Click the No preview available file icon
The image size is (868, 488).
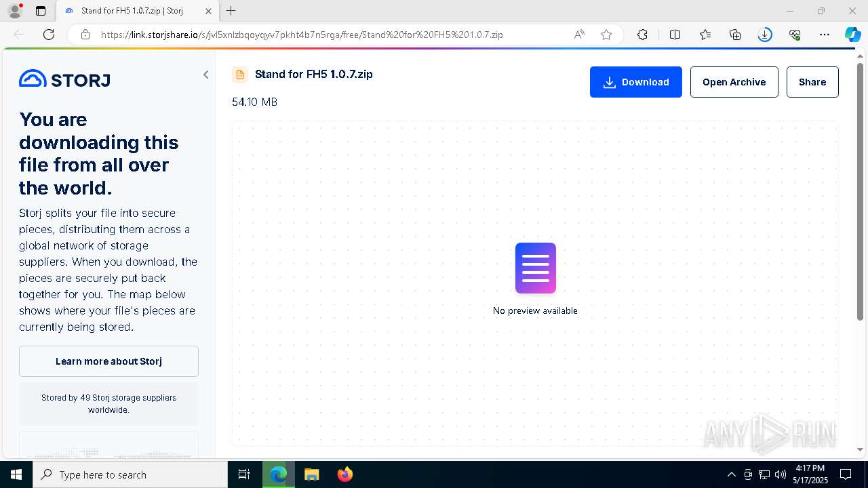click(x=536, y=268)
